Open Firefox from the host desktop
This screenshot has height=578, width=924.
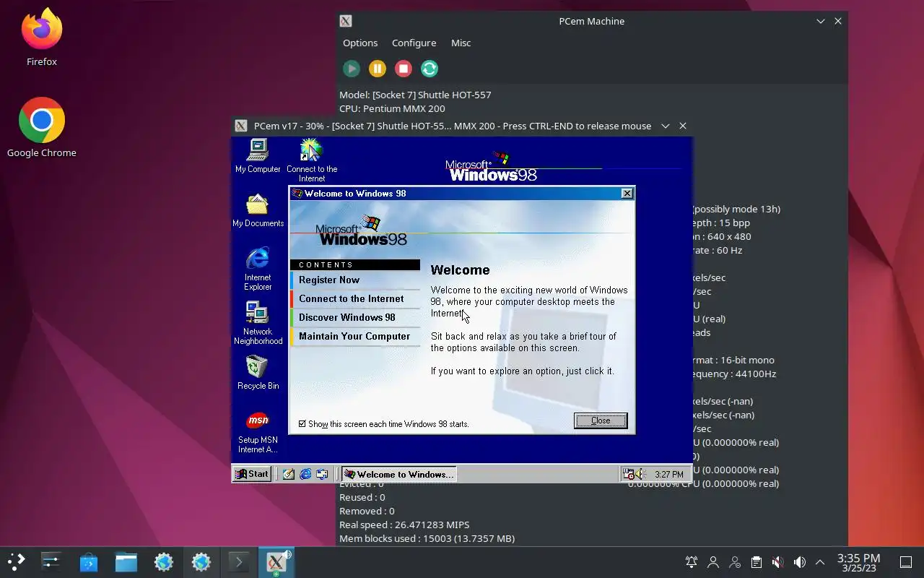coord(42,38)
